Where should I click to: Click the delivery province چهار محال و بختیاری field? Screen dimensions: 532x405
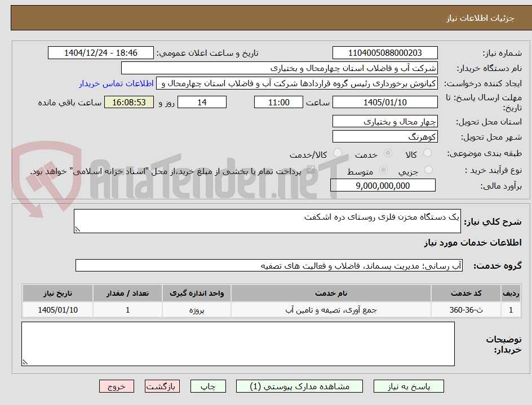(385, 122)
